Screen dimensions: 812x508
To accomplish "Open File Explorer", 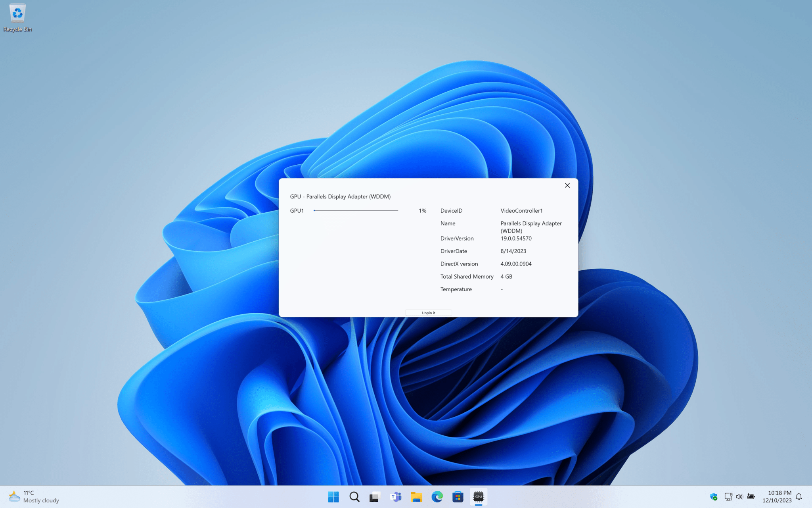I will 416,496.
